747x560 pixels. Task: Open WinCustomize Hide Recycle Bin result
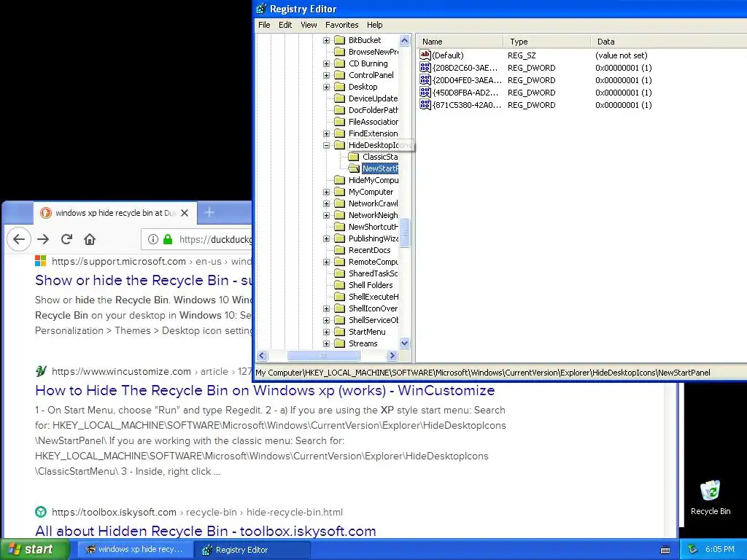tap(265, 391)
